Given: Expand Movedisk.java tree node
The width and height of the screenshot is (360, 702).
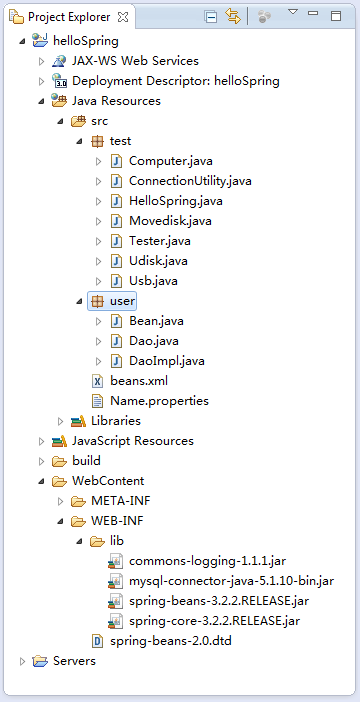Looking at the screenshot, I should 99,221.
